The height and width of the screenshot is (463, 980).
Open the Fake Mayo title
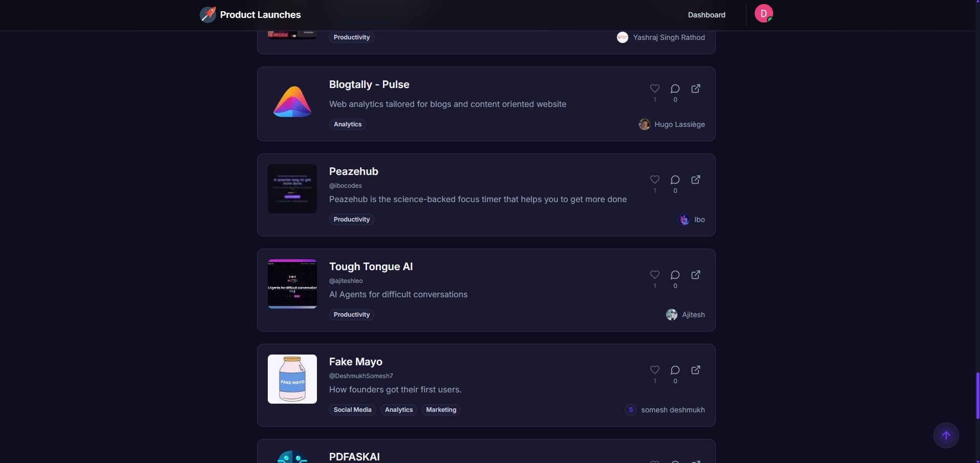pyautogui.click(x=356, y=362)
